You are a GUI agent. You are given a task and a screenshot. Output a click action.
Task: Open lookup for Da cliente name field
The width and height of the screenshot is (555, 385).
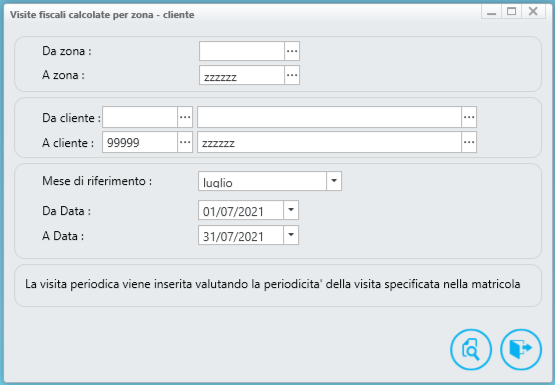[x=469, y=117]
